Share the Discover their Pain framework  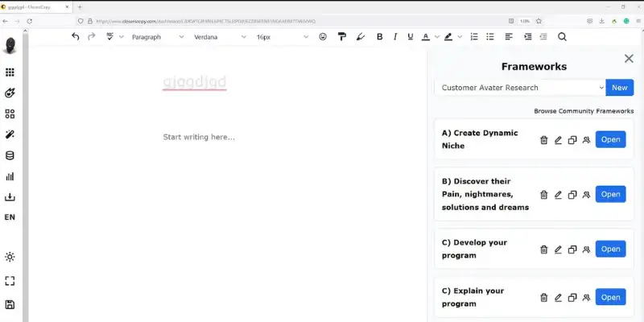586,195
